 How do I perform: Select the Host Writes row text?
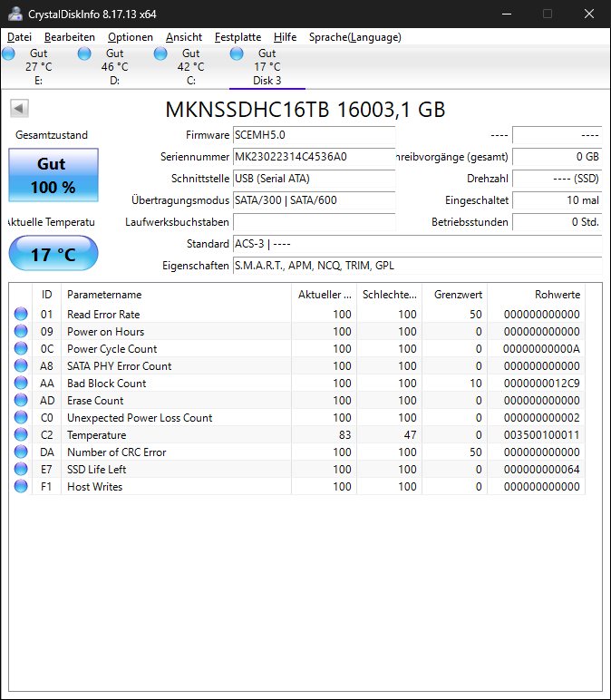tap(94, 487)
